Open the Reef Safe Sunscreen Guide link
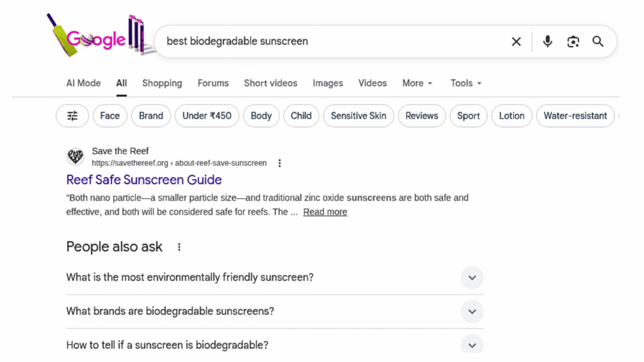 (143, 180)
